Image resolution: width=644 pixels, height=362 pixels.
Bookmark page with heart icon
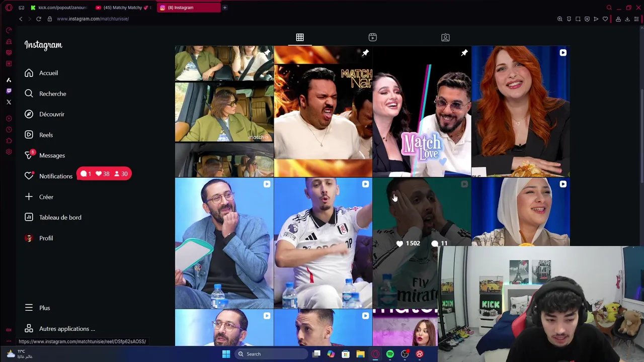click(x=605, y=19)
